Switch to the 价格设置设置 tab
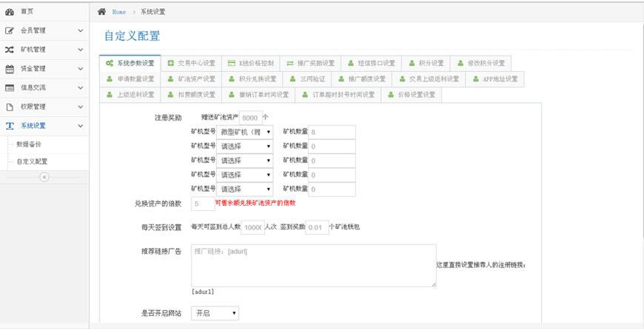This screenshot has height=329, width=644. (x=411, y=95)
